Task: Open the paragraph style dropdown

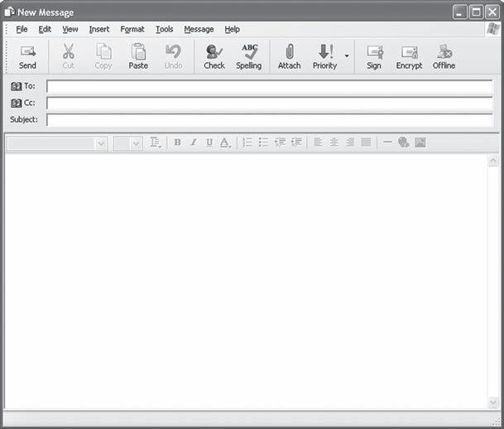Action: [156, 142]
